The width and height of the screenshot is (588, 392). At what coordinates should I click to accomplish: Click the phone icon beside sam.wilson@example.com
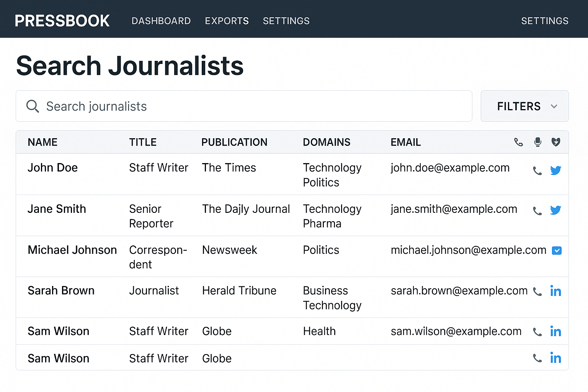pos(537,332)
